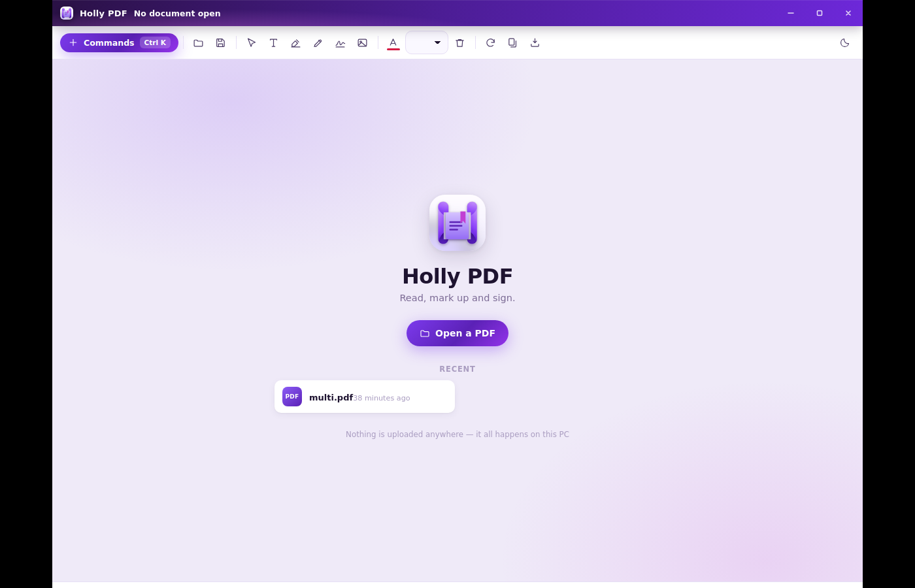Click the duplicate pages icon
The width and height of the screenshot is (915, 588).
click(x=513, y=43)
